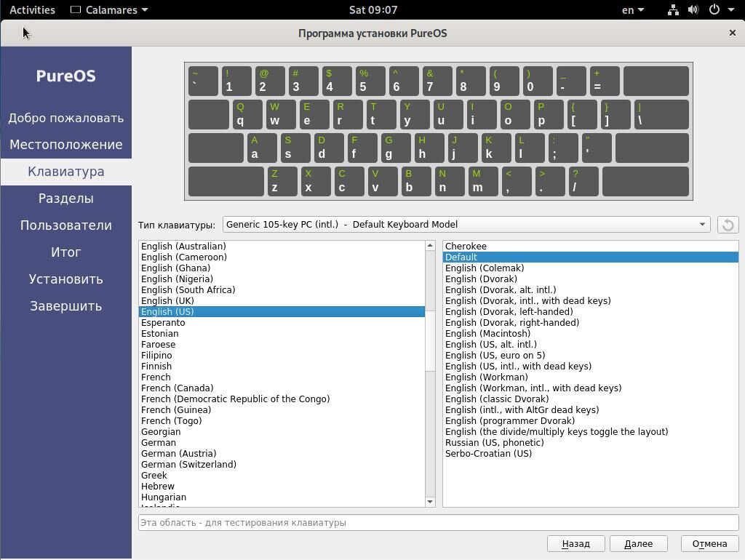Select French (Canada) layout
The height and width of the screenshot is (560, 745).
tap(282, 388)
